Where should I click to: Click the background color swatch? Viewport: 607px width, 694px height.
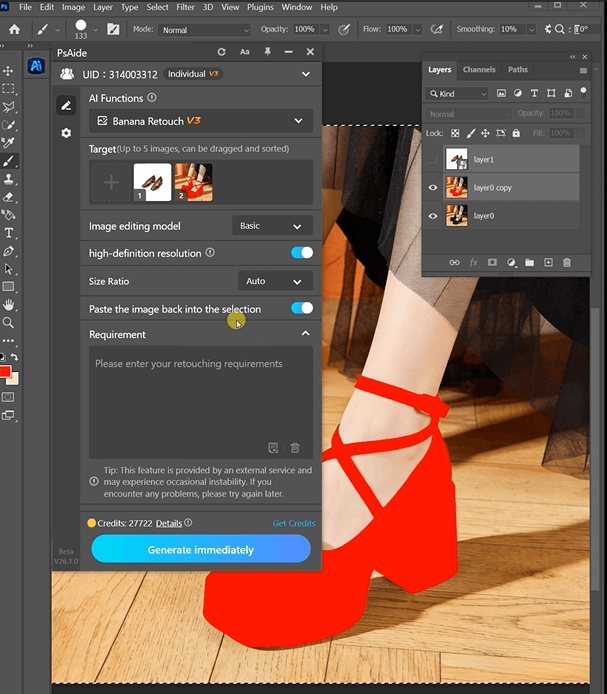(14, 380)
